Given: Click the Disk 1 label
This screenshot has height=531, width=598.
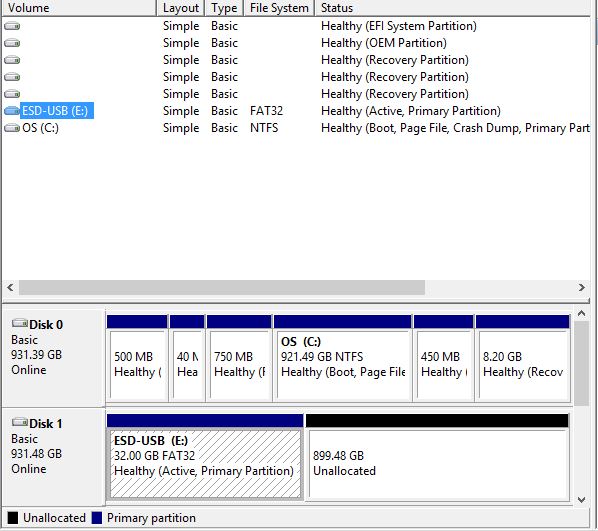Looking at the screenshot, I should (46, 423).
